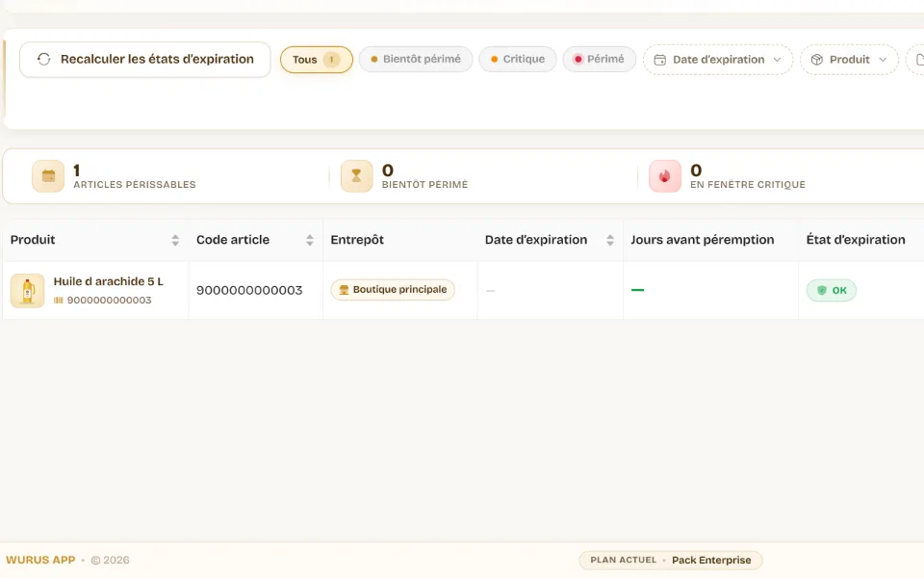Viewport: 924px width, 578px height.
Task: Click the flame icon for critical window
Action: 665,175
